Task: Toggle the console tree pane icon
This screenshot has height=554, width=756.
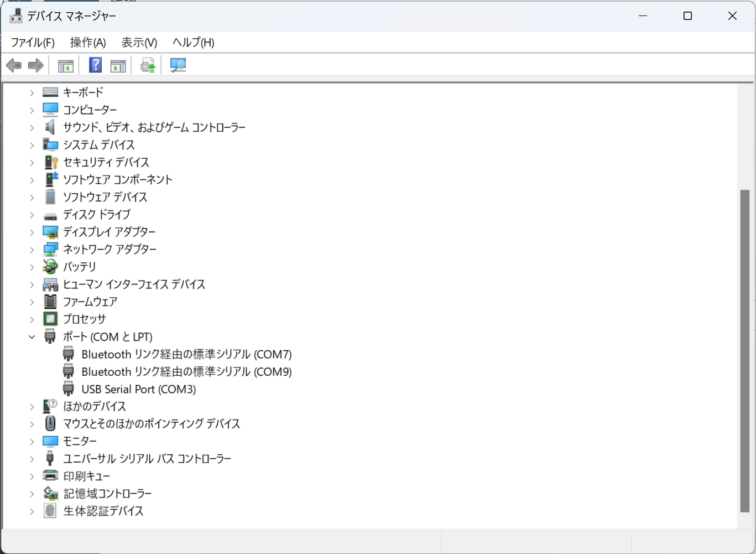Action: (65, 65)
